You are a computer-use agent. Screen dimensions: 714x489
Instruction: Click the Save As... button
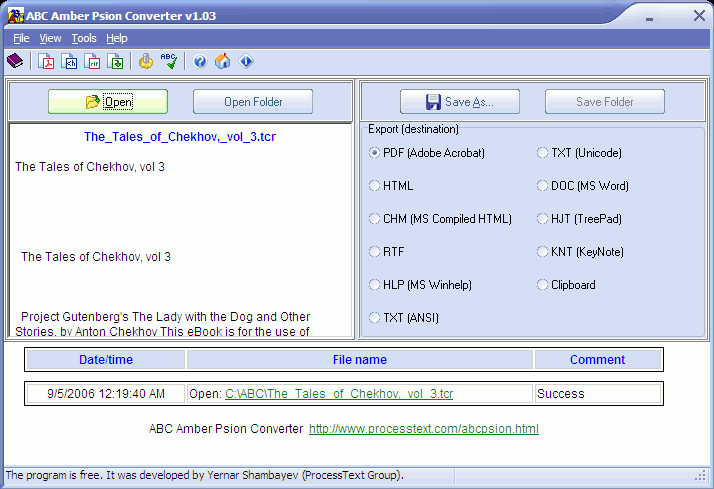click(459, 102)
